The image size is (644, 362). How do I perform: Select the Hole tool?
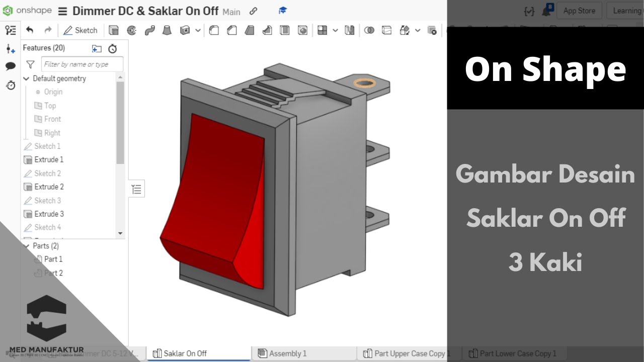302,30
